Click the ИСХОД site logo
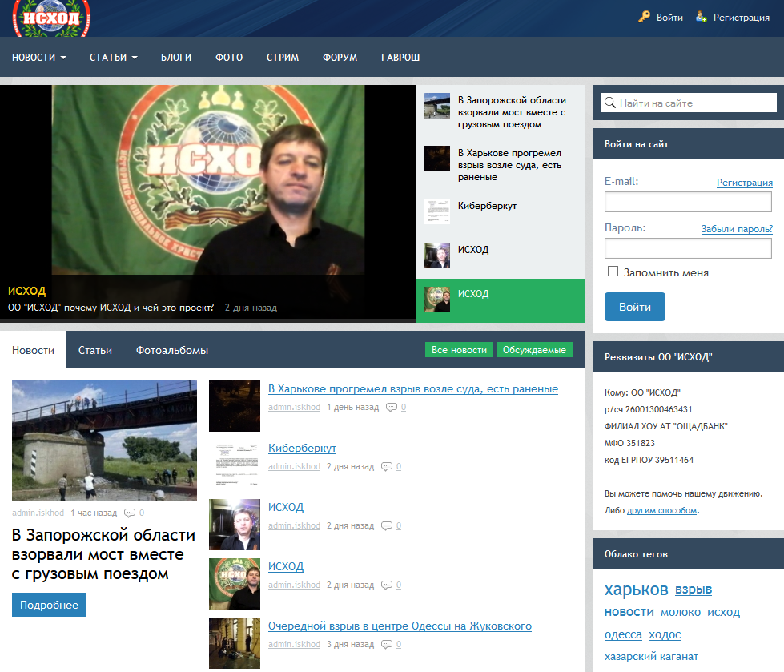Image resolution: width=784 pixels, height=672 pixels. click(51, 18)
